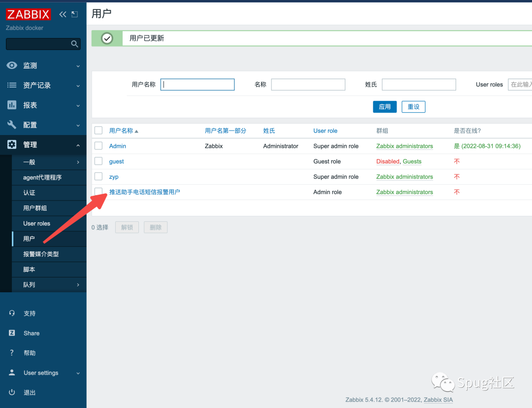The width and height of the screenshot is (532, 408).
Task: Select the 用户 menu item
Action: 49,238
